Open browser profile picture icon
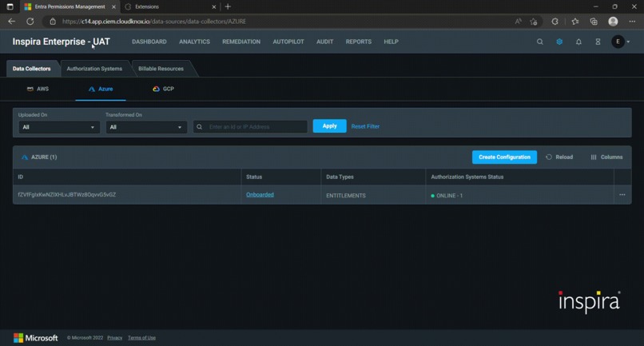644x346 pixels. tap(613, 22)
